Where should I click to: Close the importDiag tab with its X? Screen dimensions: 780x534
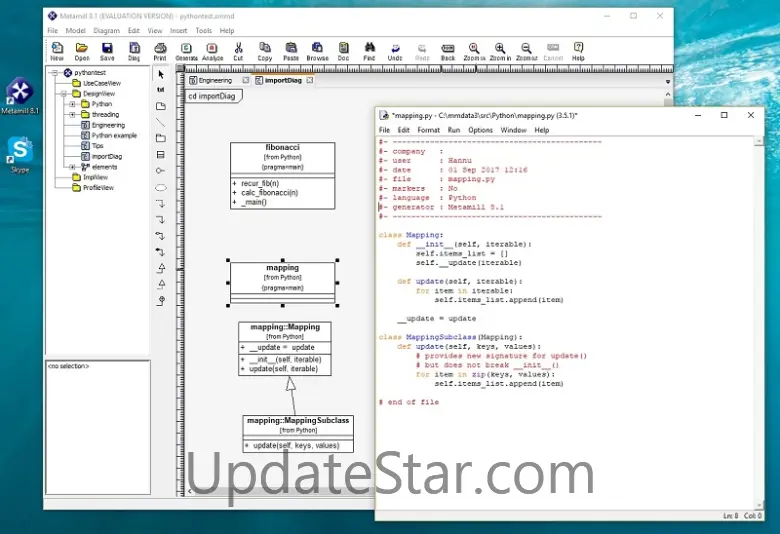pyautogui.click(x=310, y=80)
